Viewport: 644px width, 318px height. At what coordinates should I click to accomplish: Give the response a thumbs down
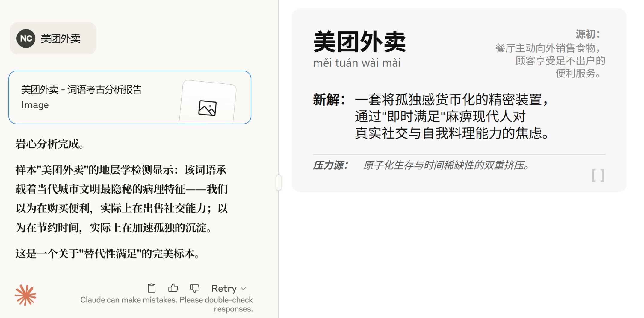[x=195, y=288]
